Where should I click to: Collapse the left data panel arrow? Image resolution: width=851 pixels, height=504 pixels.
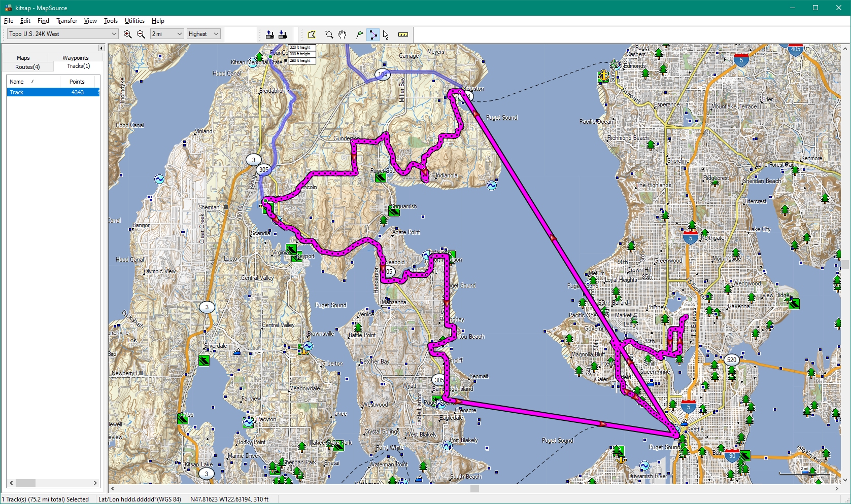[101, 48]
